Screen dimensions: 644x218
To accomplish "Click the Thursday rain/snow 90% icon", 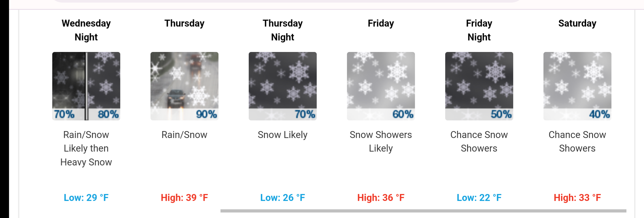I will [184, 86].
